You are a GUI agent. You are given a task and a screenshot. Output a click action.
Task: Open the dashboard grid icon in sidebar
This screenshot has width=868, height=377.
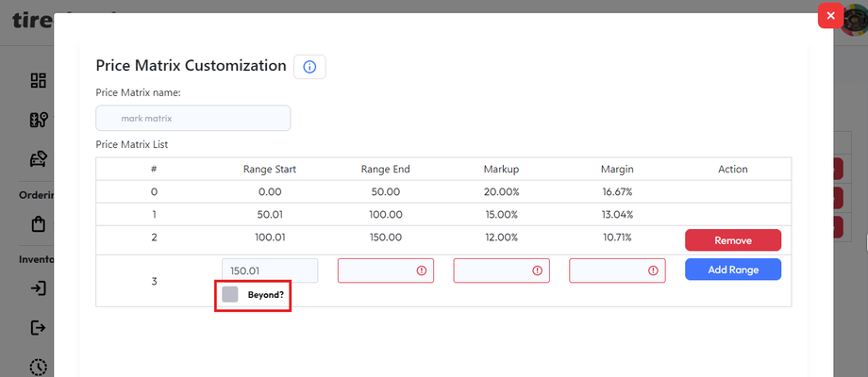tap(38, 81)
